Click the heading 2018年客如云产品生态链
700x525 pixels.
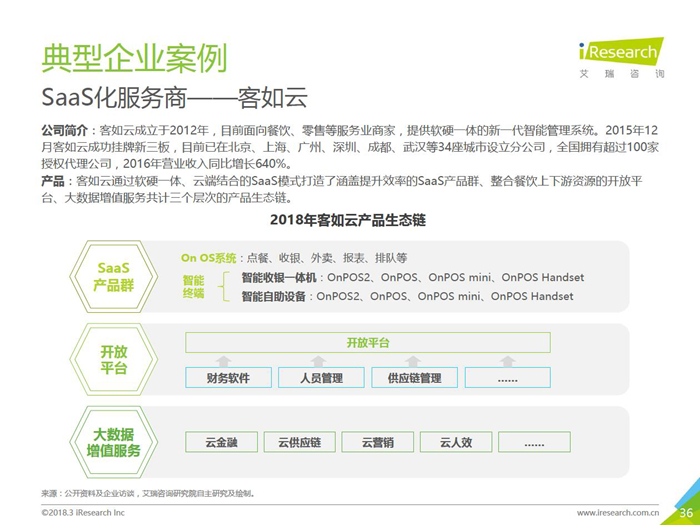[x=348, y=220]
